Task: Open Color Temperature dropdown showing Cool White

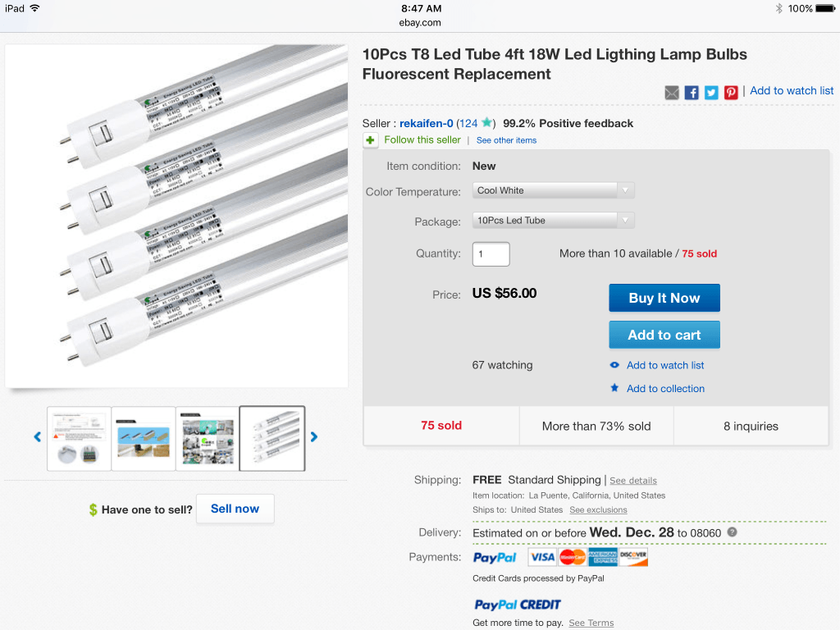Action: [554, 190]
